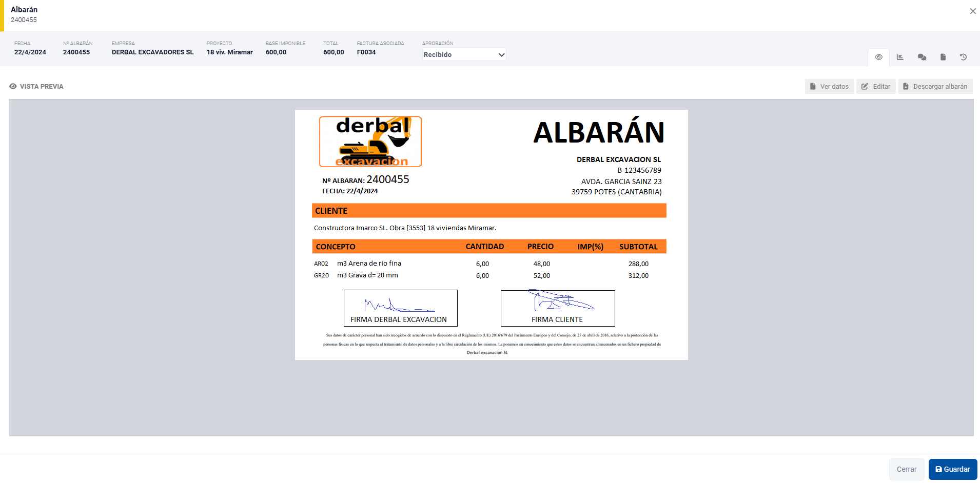Viewport: 980px width, 483px height.
Task: Switch to the bar chart lines tab
Action: pyautogui.click(x=900, y=57)
